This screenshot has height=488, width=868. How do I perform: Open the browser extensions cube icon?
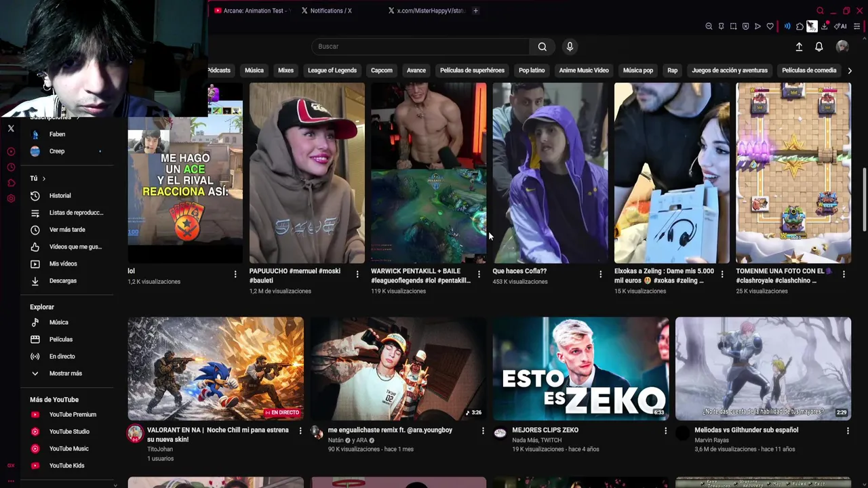tap(800, 26)
